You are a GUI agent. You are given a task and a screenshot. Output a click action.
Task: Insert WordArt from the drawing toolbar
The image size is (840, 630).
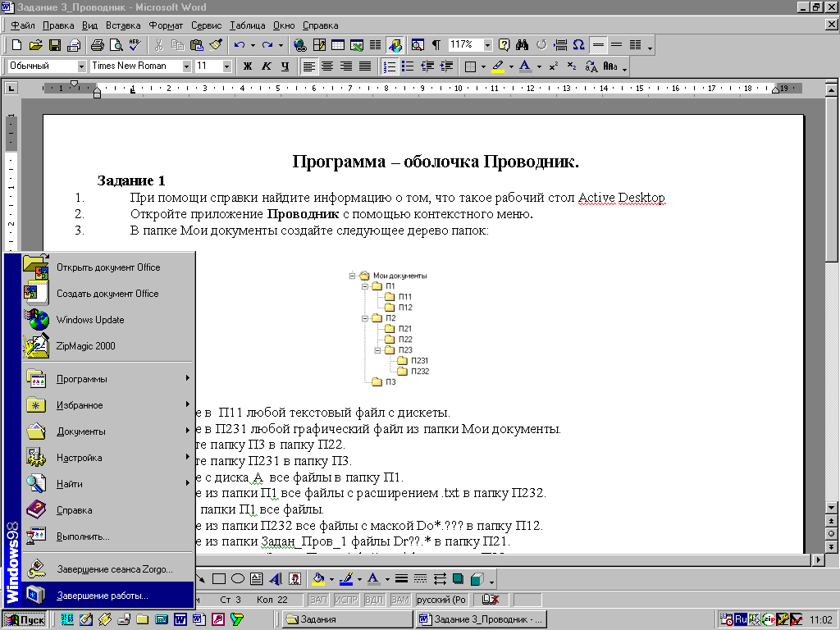pyautogui.click(x=276, y=578)
